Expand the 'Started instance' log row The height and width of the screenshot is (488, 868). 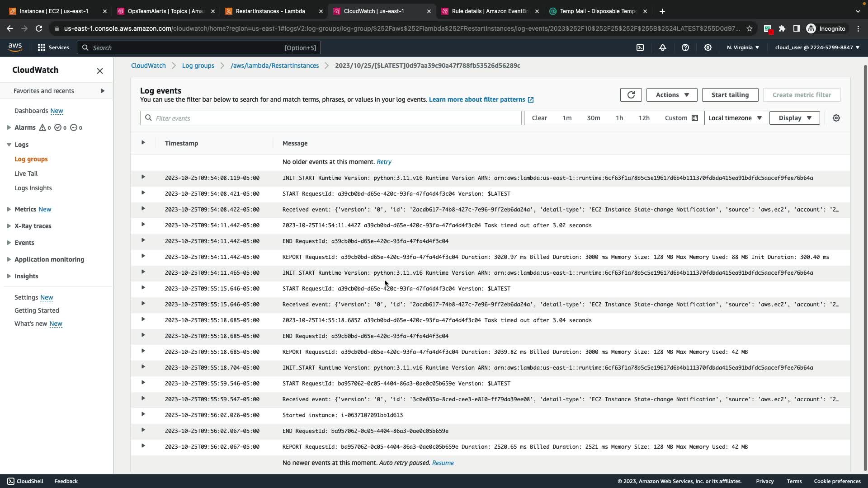click(143, 414)
